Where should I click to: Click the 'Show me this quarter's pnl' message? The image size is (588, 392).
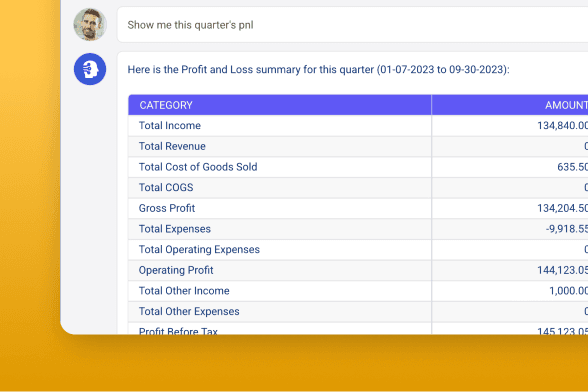(x=190, y=25)
